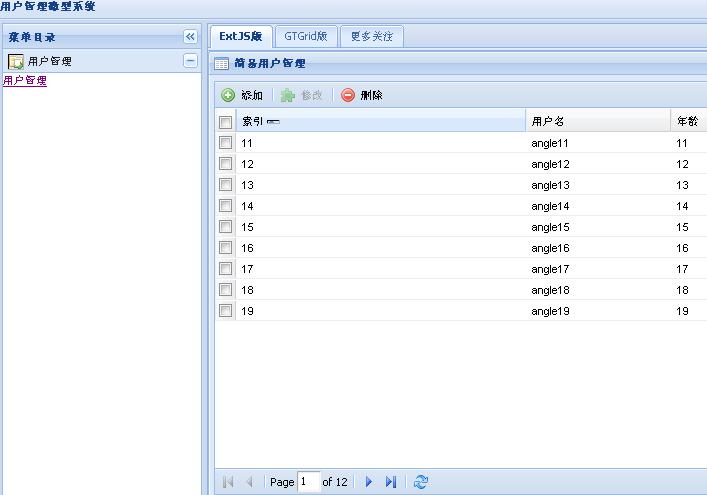Image resolution: width=707 pixels, height=495 pixels.
Task: Open the 更多关注 tab
Action: [x=371, y=37]
